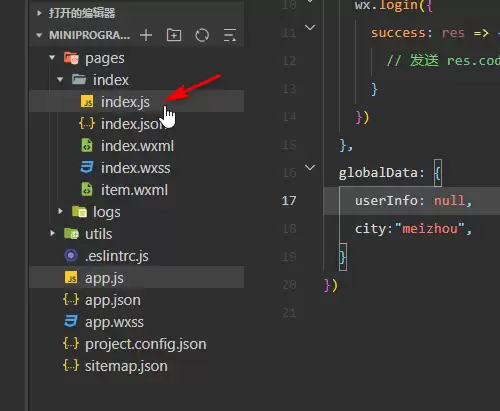
Task: Expand the 打开的编辑器 section
Action: click(x=39, y=13)
